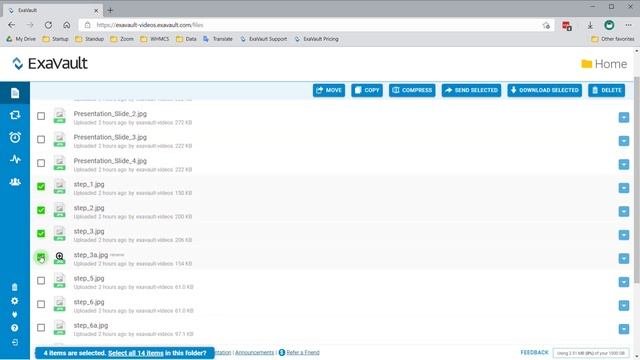Open the alarm clock notifications icon

point(15,137)
